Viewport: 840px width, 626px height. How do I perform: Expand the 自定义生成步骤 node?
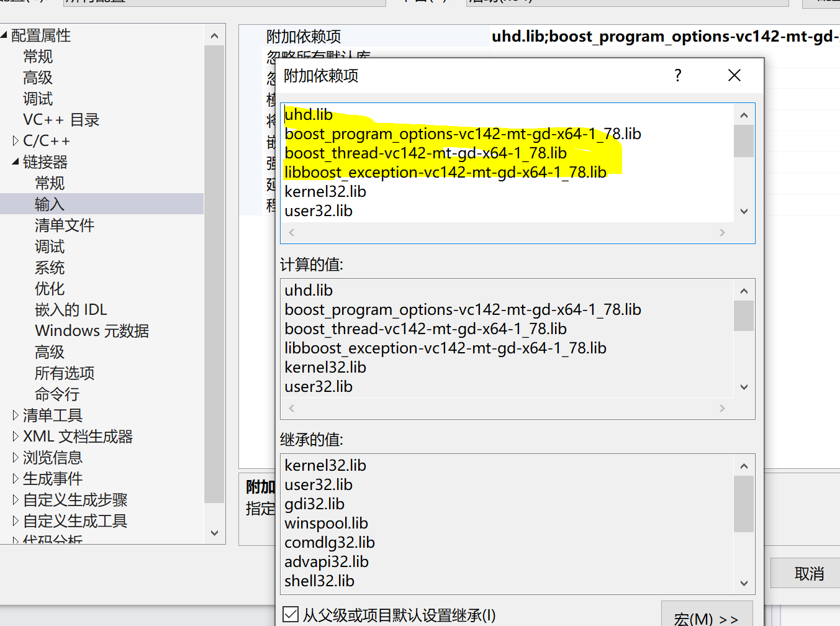pyautogui.click(x=15, y=499)
